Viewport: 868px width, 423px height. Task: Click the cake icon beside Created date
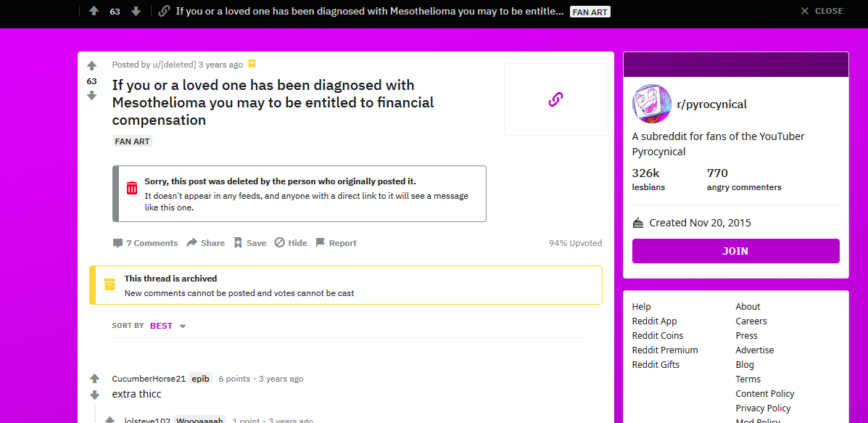click(x=637, y=223)
